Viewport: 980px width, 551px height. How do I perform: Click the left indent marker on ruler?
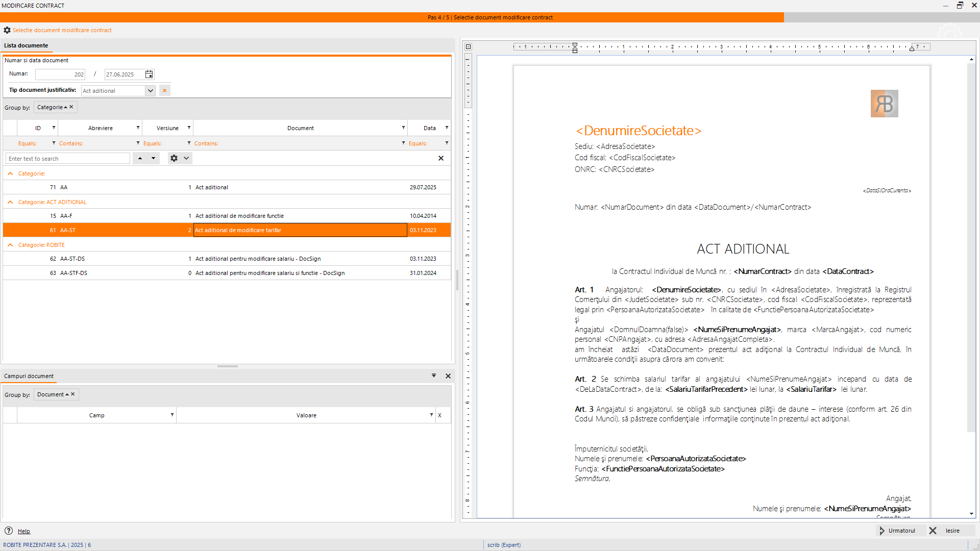(x=575, y=48)
